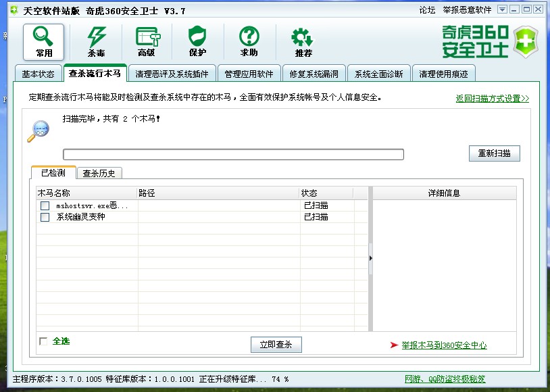Click 举报恶意软件 in the title bar
Screen dimensions: 550x392
pyautogui.click(x=467, y=10)
